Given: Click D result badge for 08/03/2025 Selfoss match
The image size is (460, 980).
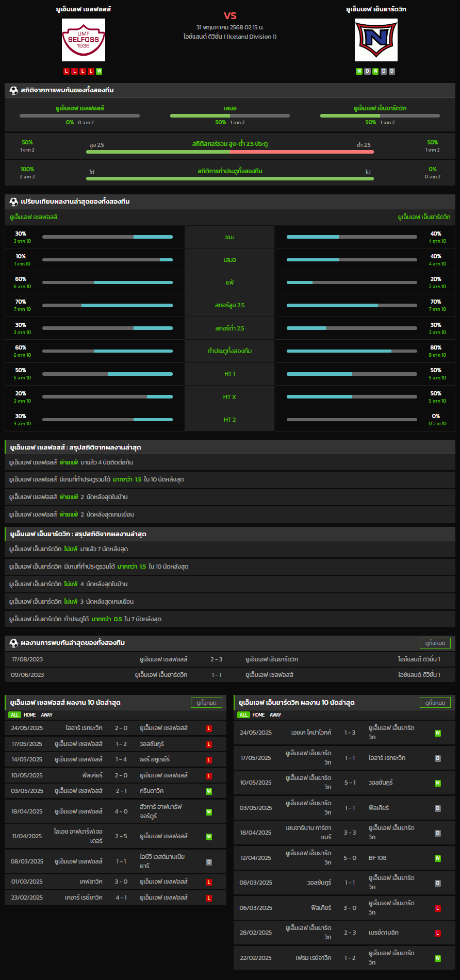Looking at the screenshot, I should click(209, 861).
